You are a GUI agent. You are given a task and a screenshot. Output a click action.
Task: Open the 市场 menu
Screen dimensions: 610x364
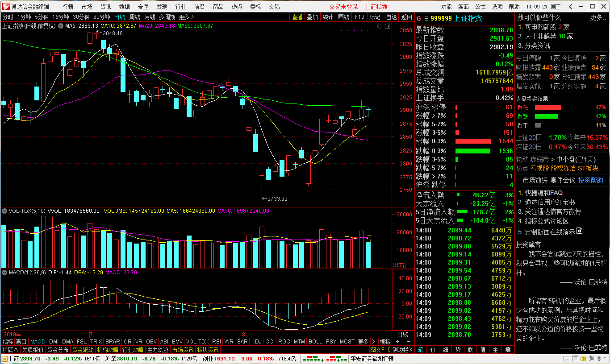(87, 7)
